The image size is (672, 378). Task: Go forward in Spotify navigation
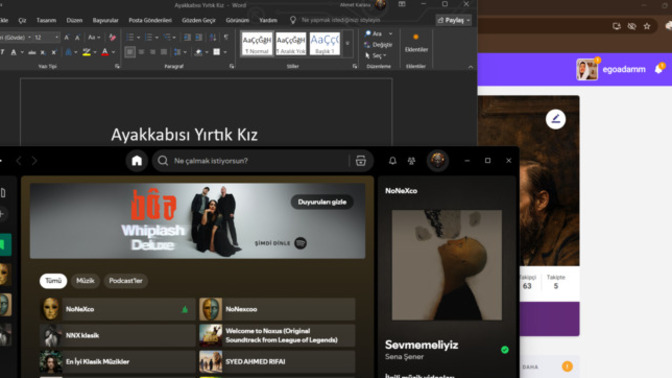coord(34,161)
